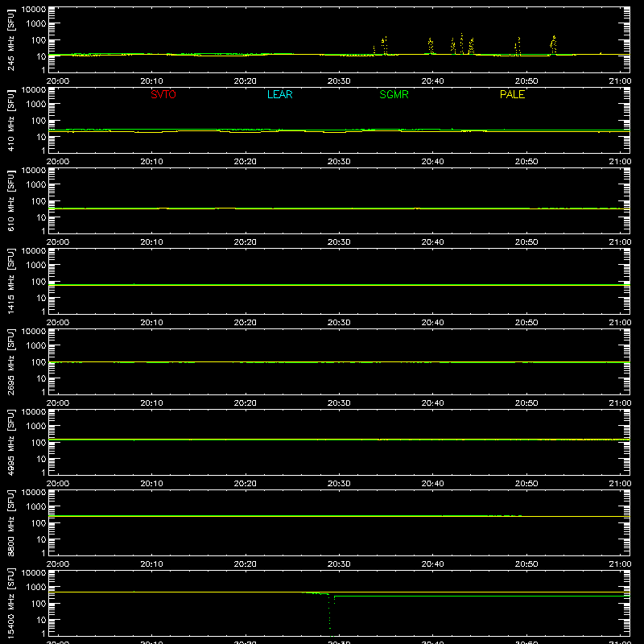
Task: Click the flat green trace in the 1415 MHz panel
Action: (x=339, y=285)
